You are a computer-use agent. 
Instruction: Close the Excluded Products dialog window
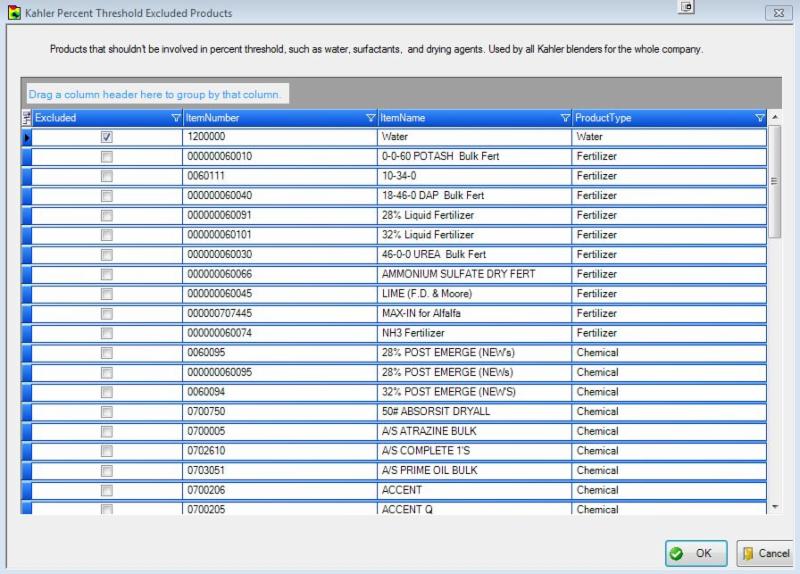point(777,13)
